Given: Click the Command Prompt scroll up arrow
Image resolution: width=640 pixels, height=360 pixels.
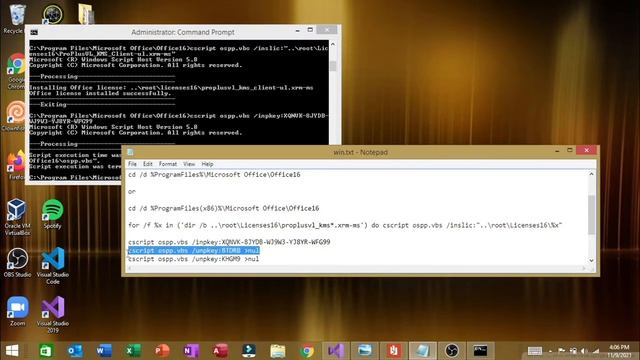Looking at the screenshot, I should click(x=333, y=44).
